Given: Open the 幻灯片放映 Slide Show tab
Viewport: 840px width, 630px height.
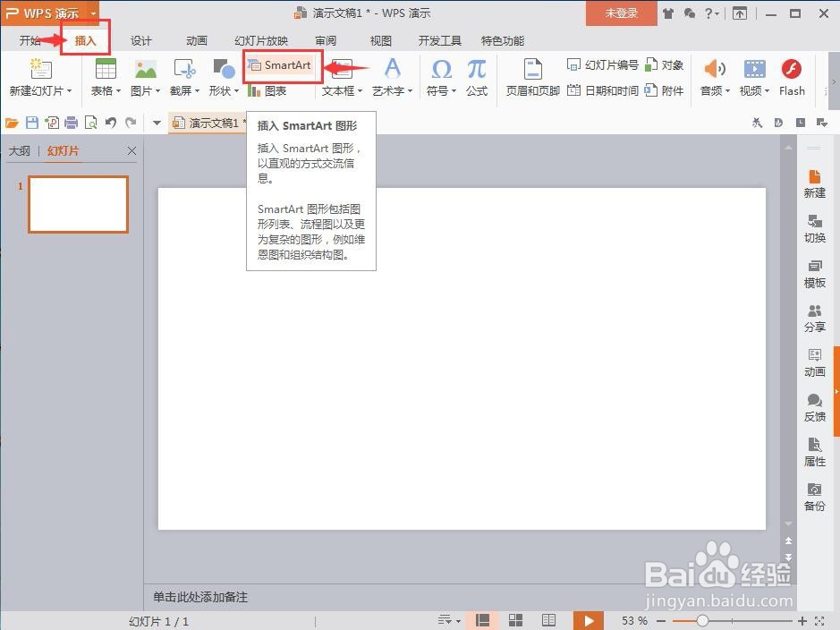Looking at the screenshot, I should 261,40.
